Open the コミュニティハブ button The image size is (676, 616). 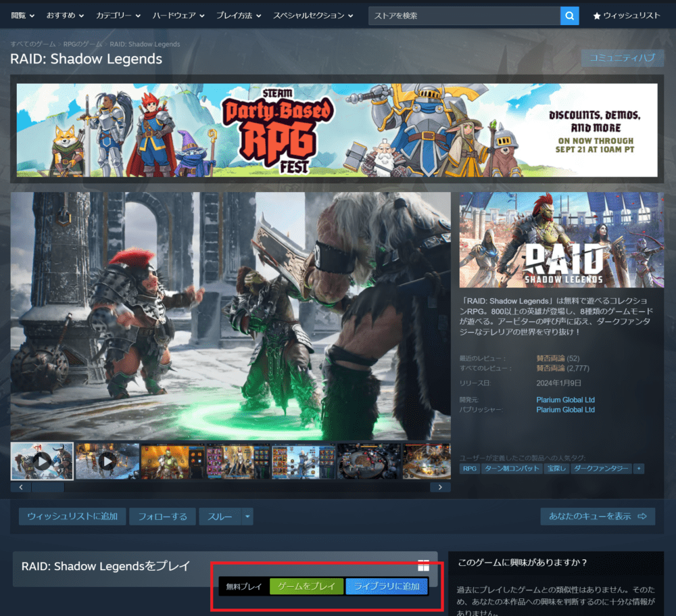coord(622,57)
